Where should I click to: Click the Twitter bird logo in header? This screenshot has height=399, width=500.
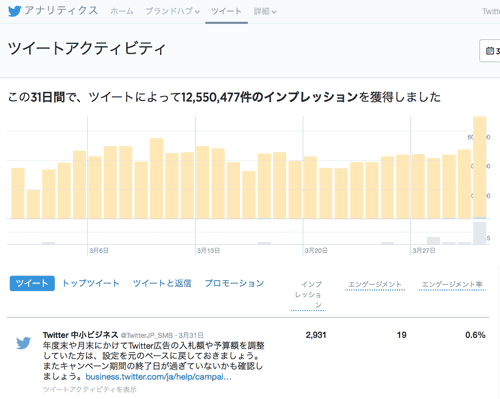[15, 11]
